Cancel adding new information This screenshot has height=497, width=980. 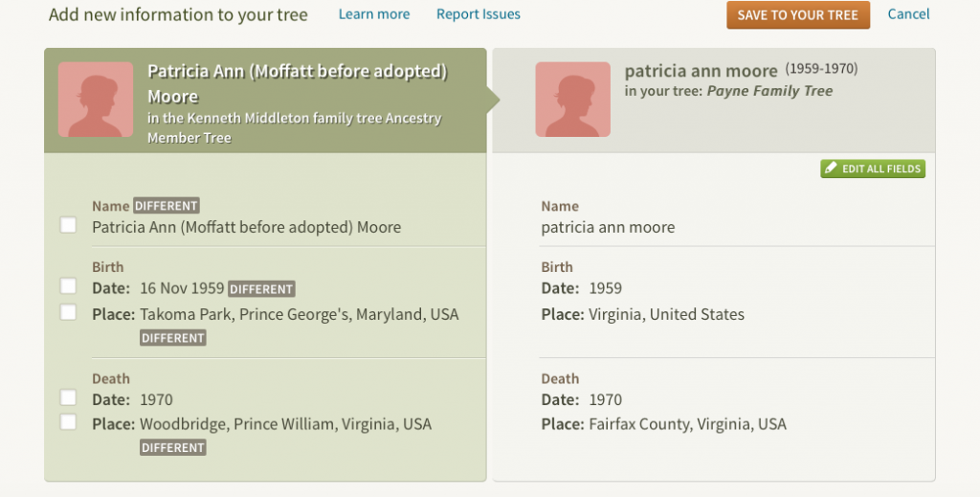[908, 14]
